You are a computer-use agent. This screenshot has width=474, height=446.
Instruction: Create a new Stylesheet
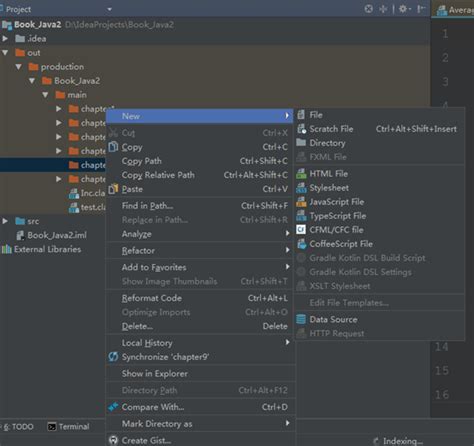[x=380, y=188]
